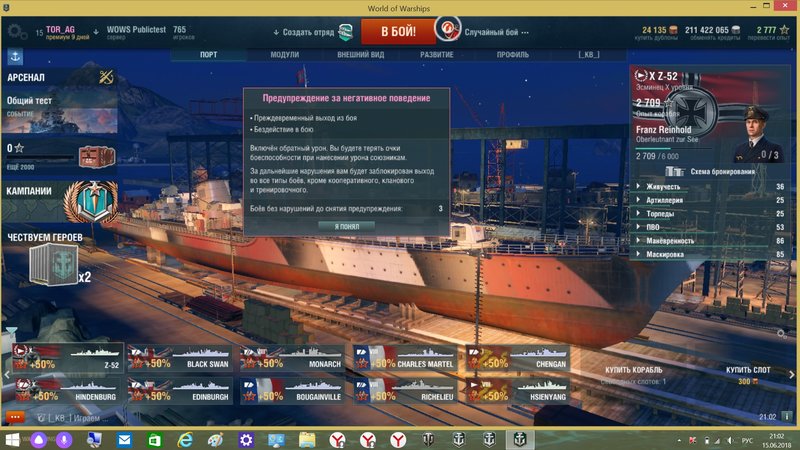Select the MONARCH ship card
Screen dimensions: 800x450
291,357
